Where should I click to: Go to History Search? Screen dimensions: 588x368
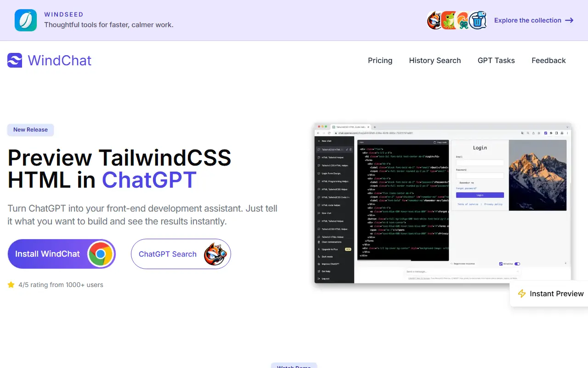pos(435,60)
